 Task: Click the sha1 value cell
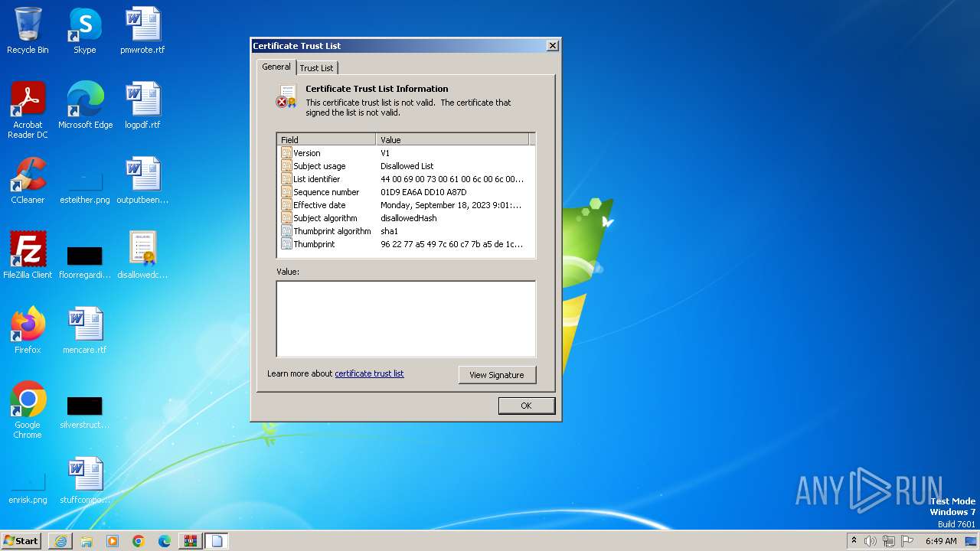point(389,231)
